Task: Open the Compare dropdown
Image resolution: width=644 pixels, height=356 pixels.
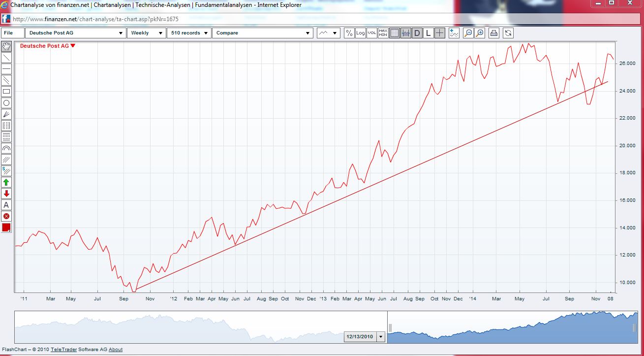Action: (263, 33)
